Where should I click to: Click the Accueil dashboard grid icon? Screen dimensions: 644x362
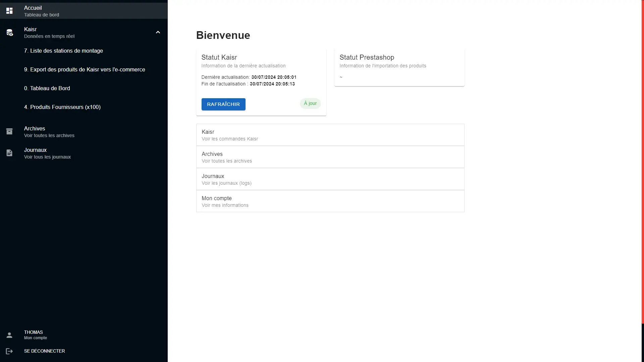pos(9,11)
